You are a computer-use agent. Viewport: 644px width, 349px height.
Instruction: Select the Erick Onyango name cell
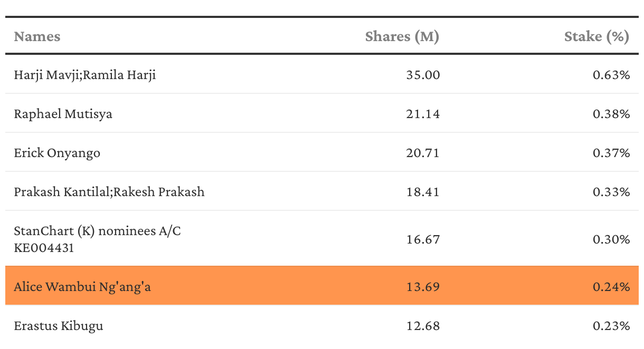point(57,153)
